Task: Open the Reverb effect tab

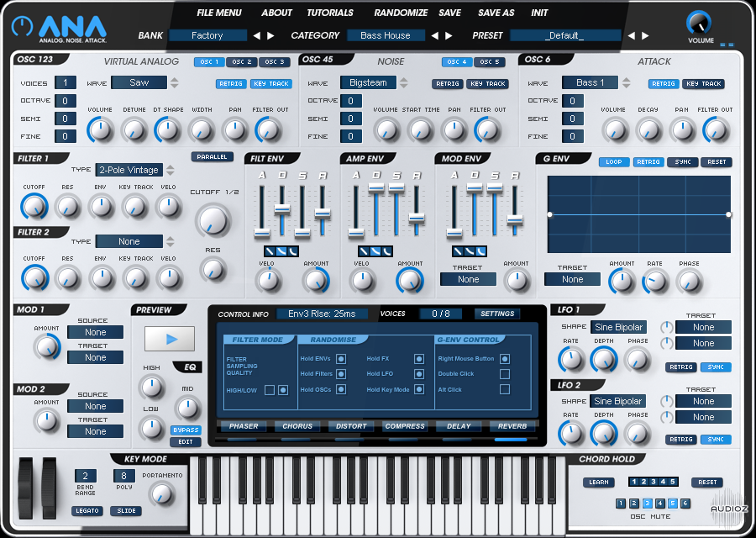Action: pos(512,426)
